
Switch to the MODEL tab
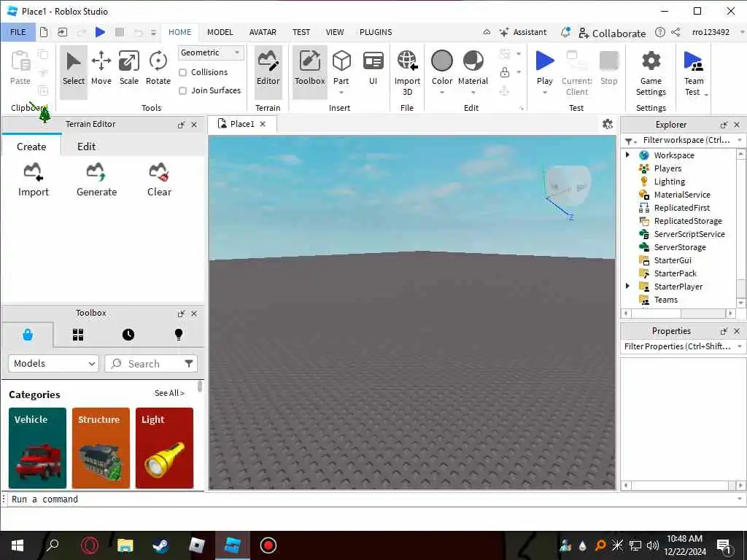[x=220, y=32]
